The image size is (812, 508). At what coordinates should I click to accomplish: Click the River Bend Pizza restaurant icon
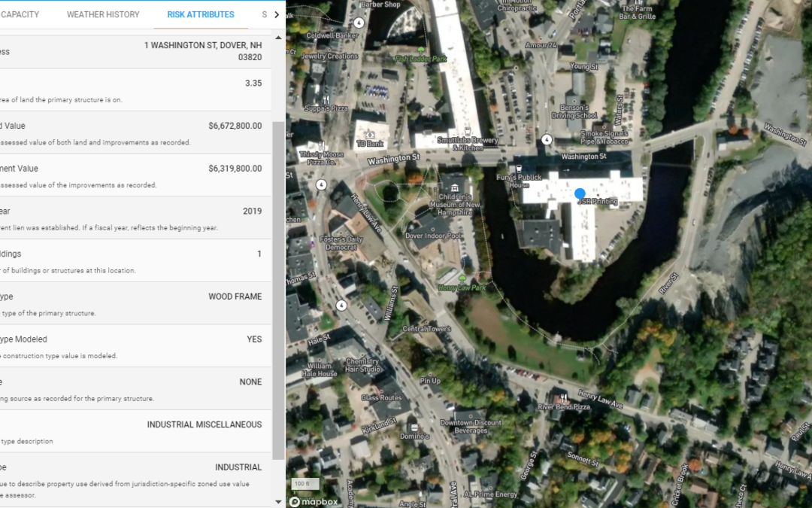coord(563,398)
